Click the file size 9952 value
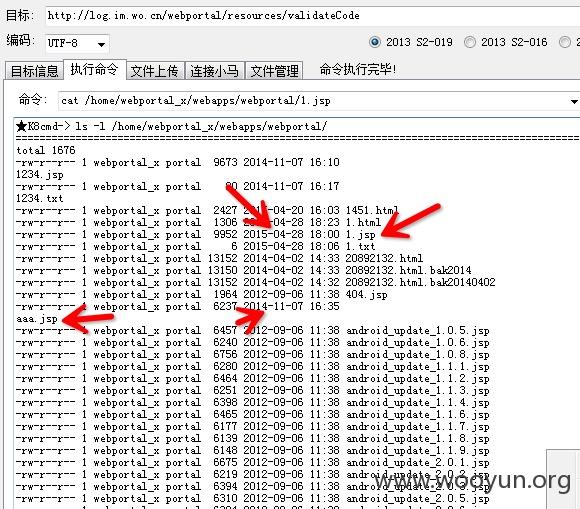 click(x=225, y=234)
